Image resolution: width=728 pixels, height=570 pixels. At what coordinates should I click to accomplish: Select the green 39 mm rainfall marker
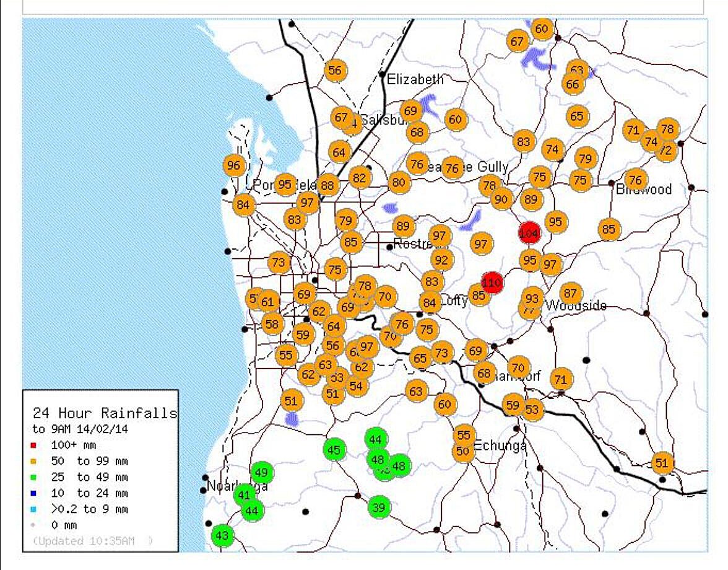pos(379,507)
